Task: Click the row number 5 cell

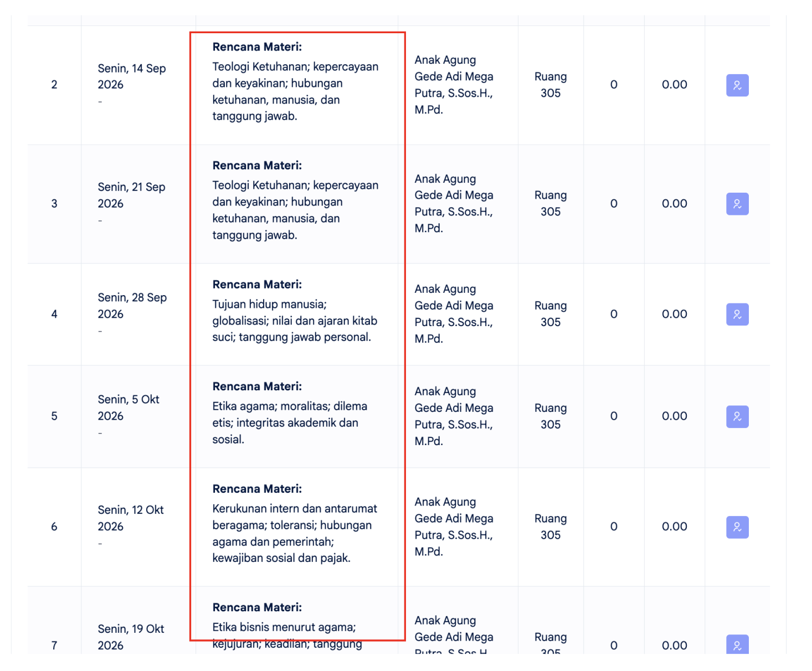Action: pyautogui.click(x=54, y=416)
